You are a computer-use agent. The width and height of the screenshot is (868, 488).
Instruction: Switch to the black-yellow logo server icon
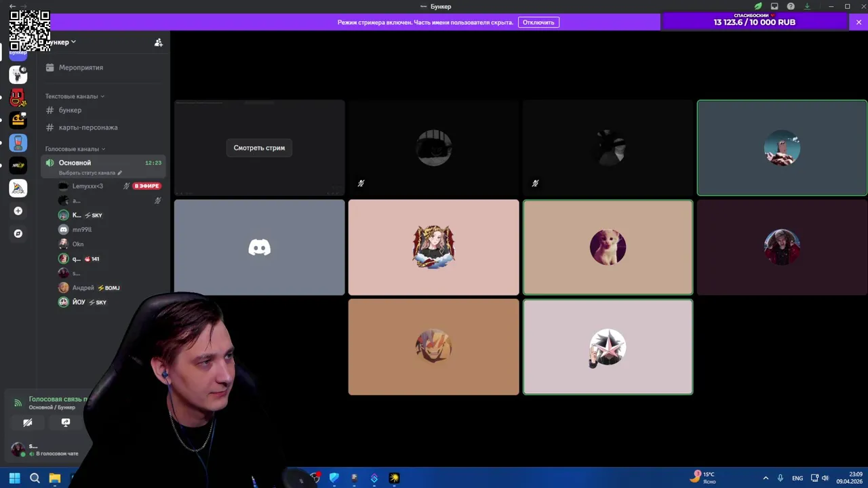pos(18,165)
